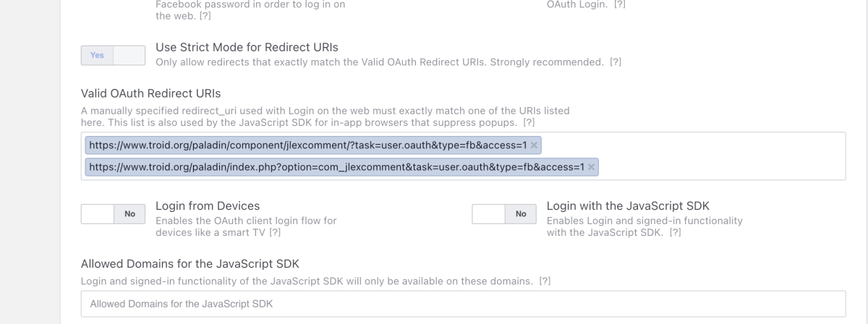
Task: Open help for Allowed Domains description
Action: (545, 280)
